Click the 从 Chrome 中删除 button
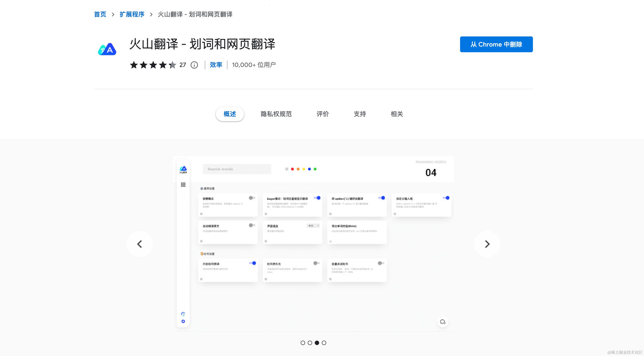The height and width of the screenshot is (356, 644). click(x=496, y=44)
